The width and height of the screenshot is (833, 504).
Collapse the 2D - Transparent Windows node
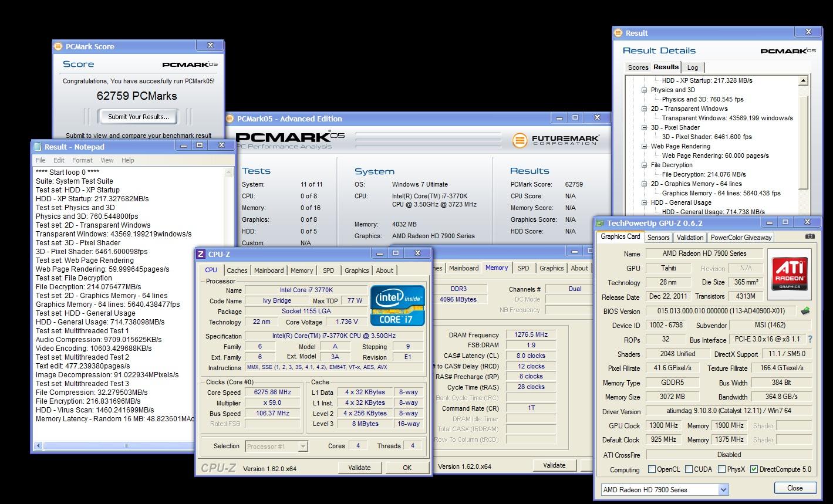(644, 109)
